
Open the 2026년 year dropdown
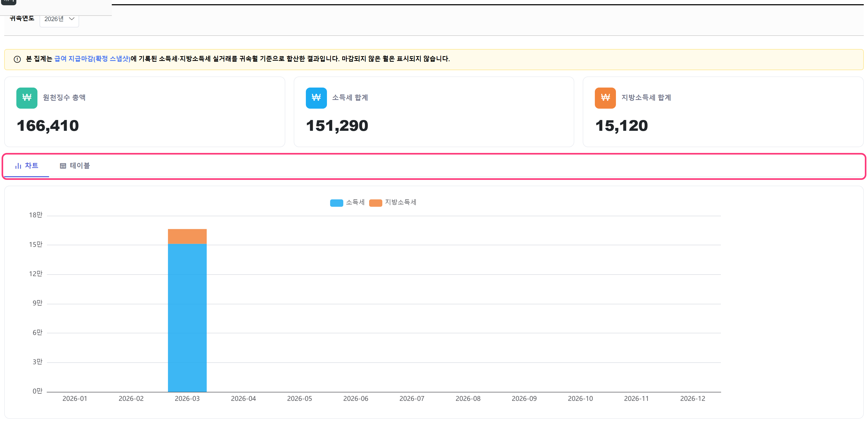pos(59,19)
